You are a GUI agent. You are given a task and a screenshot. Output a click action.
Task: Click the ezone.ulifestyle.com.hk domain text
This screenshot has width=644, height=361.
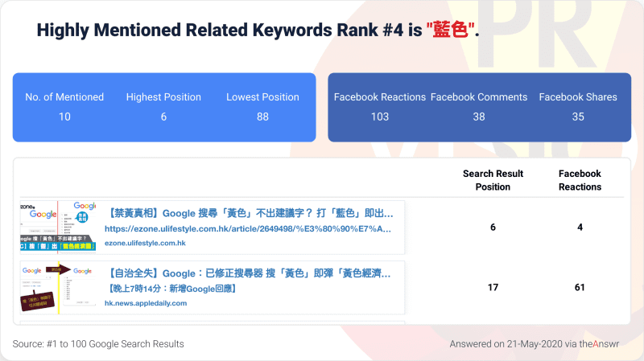pos(145,243)
